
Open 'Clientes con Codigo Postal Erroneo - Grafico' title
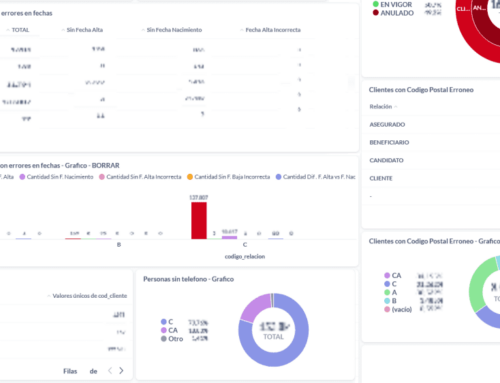[434, 241]
